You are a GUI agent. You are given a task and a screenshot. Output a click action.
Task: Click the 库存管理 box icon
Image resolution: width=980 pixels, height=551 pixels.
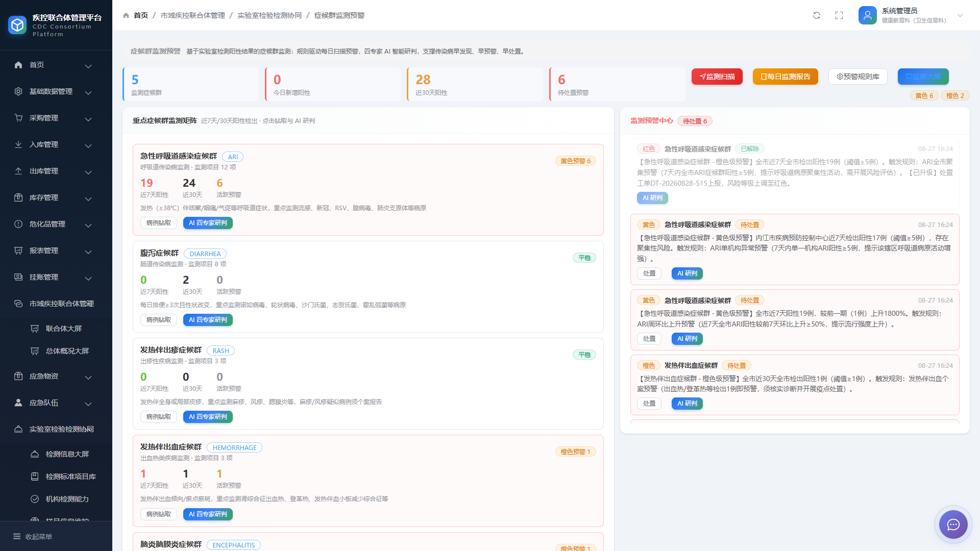(x=18, y=197)
